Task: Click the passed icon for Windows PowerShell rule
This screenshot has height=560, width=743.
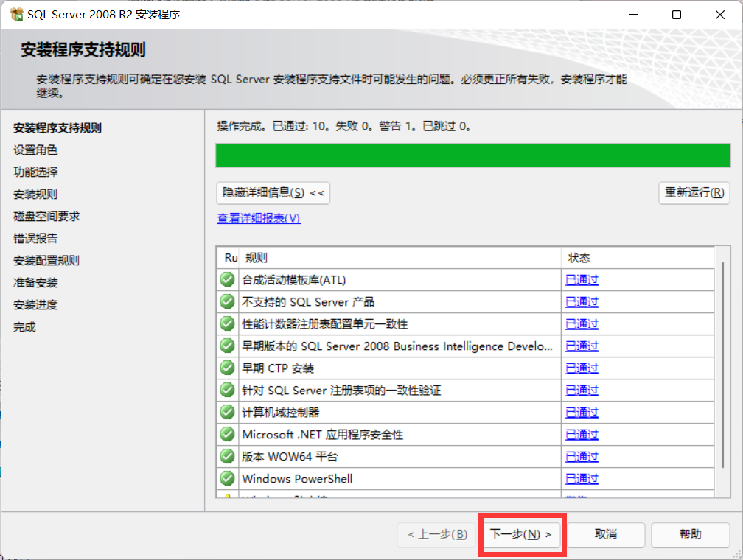Action: [x=227, y=479]
